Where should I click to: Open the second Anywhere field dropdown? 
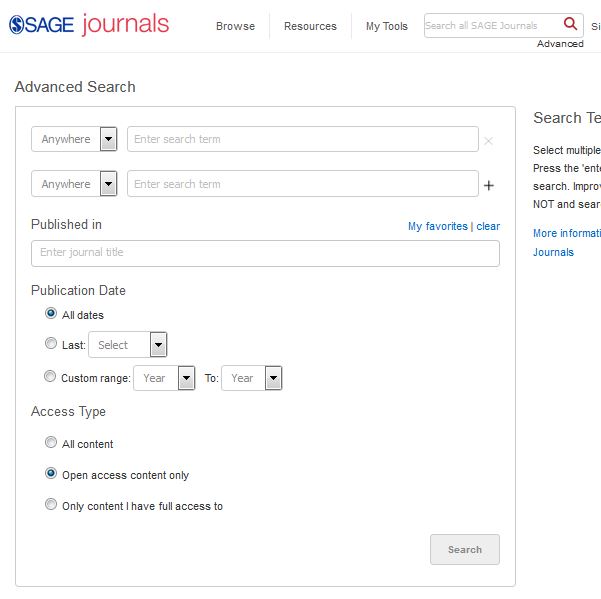tap(75, 184)
